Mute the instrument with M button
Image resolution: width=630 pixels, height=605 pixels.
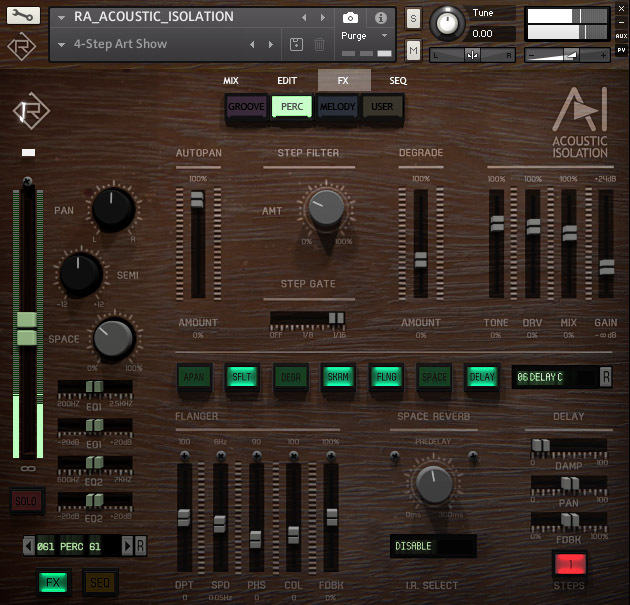click(414, 50)
